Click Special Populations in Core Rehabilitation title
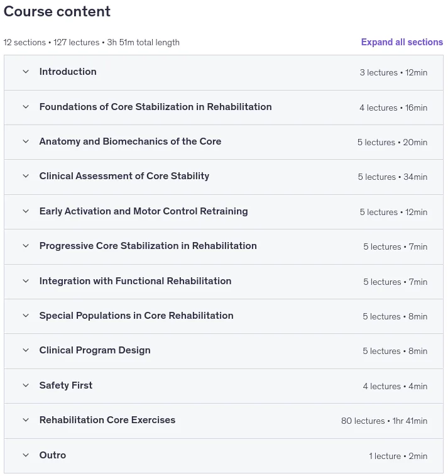This screenshot has width=448, height=476. click(x=136, y=316)
